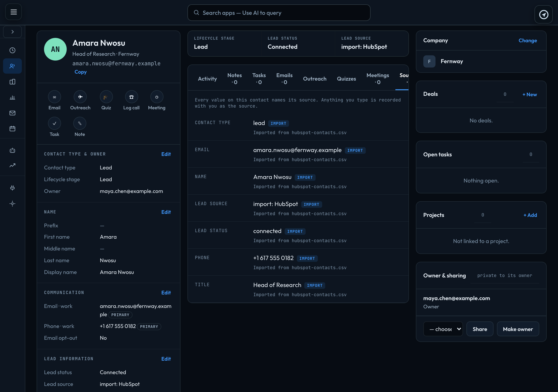The height and width of the screenshot is (392, 558).
Task: Edit the Contact Type & Owner section
Action: click(x=166, y=154)
